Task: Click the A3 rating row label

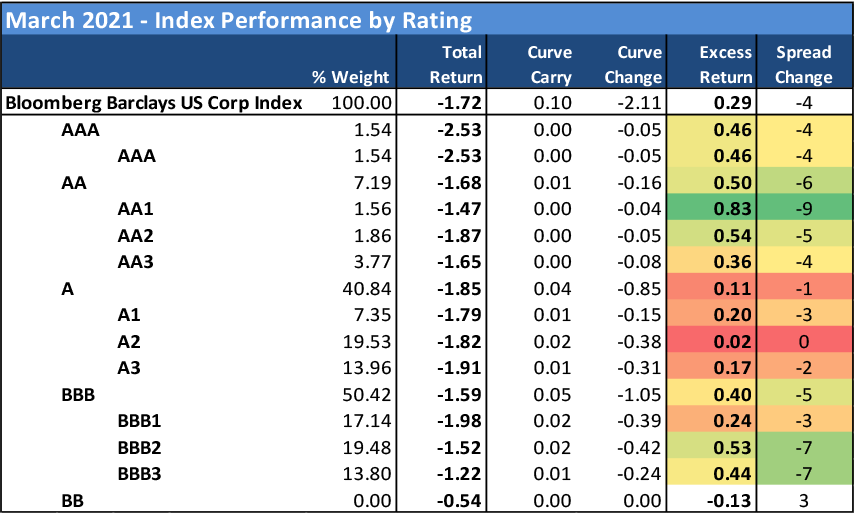Action: (x=130, y=365)
